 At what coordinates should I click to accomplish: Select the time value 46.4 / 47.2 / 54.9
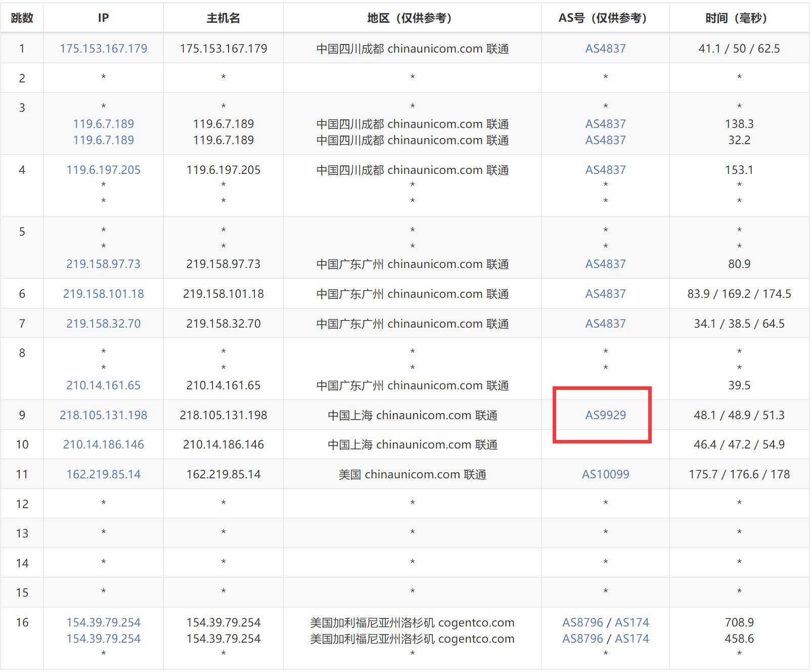(x=739, y=444)
